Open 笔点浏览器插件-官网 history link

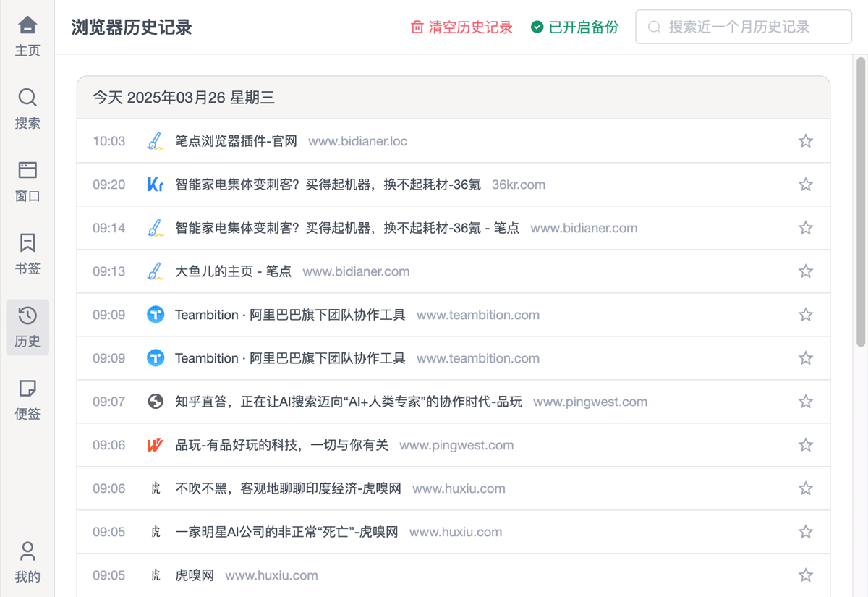[237, 141]
